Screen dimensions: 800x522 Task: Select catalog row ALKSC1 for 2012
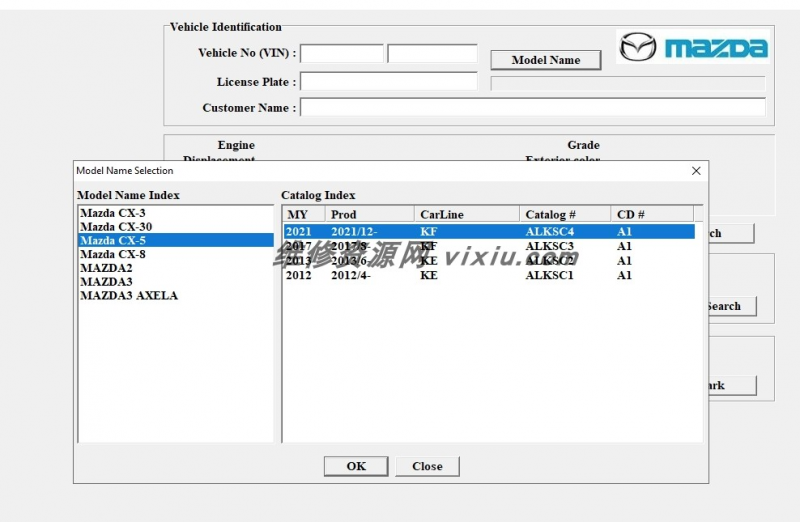tap(489, 275)
